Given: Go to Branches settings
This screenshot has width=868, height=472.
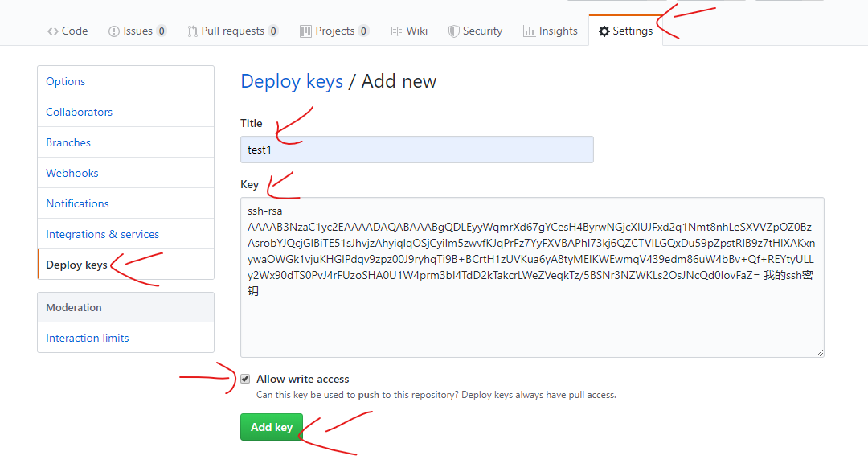Looking at the screenshot, I should 125,142.
